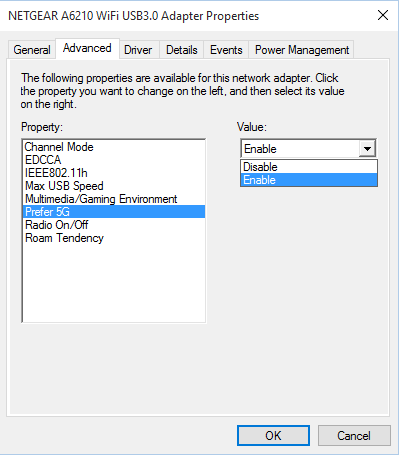Image resolution: width=399 pixels, height=455 pixels.
Task: Choose Disable from the Value list
Action: pyautogui.click(x=309, y=167)
